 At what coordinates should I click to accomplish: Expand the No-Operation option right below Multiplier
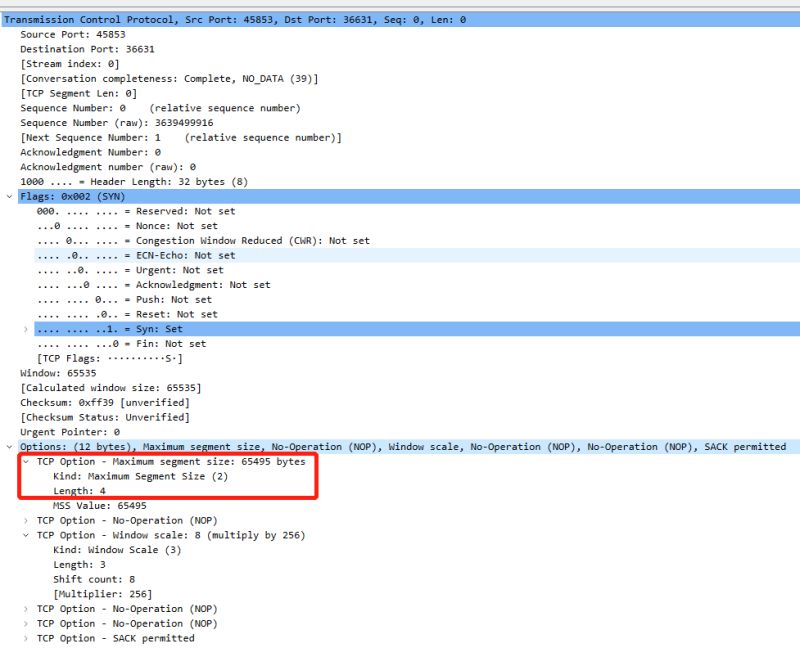click(x=26, y=609)
